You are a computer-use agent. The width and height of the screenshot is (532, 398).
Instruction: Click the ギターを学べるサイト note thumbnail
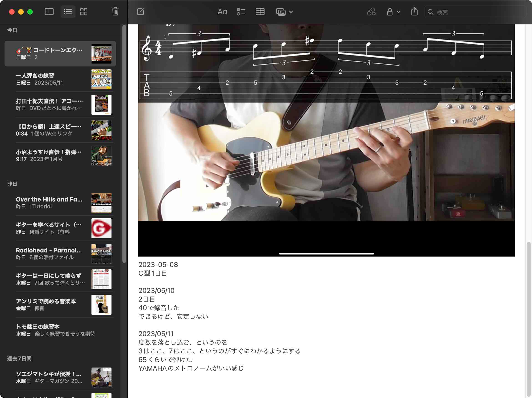(101, 228)
